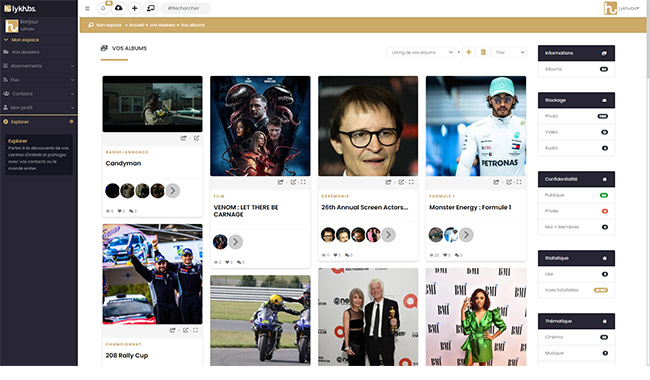Share the 208 Rally Cup album

172,330
